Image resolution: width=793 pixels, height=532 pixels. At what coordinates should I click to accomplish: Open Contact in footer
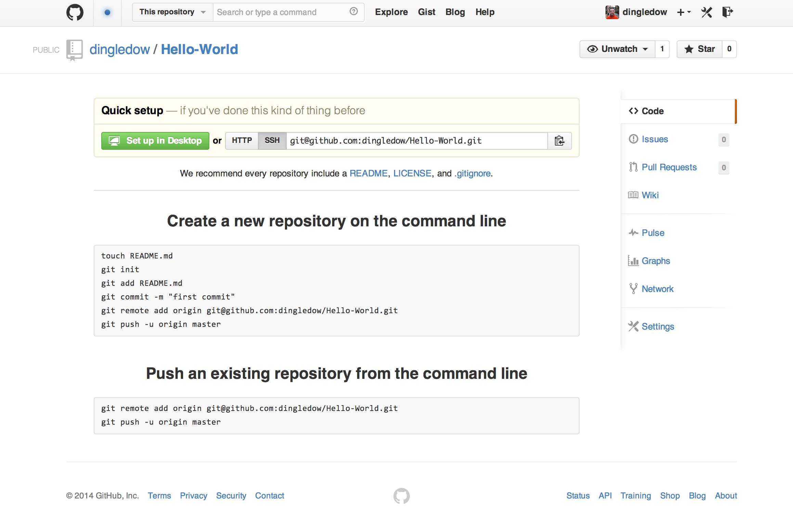[270, 496]
